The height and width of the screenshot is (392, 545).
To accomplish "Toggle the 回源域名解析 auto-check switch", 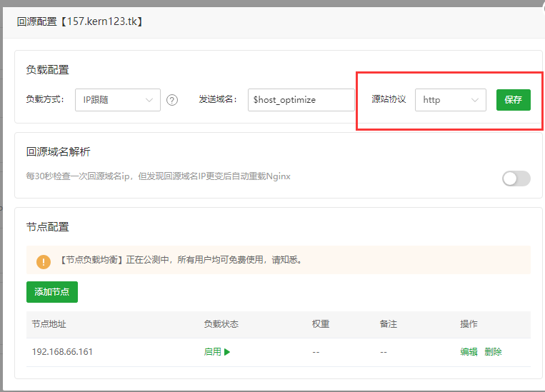I will (x=516, y=179).
